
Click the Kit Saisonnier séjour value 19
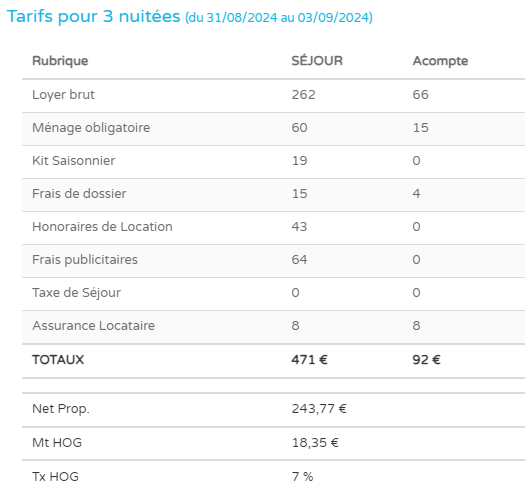coord(299,160)
